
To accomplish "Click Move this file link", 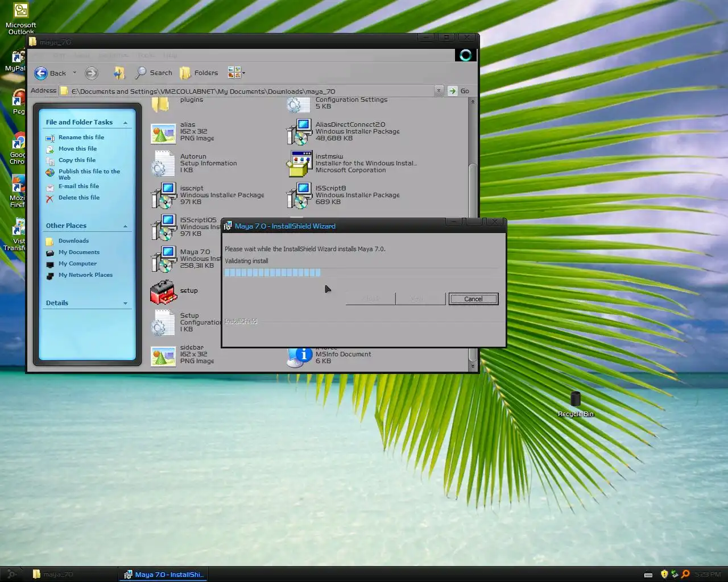I will (x=77, y=149).
